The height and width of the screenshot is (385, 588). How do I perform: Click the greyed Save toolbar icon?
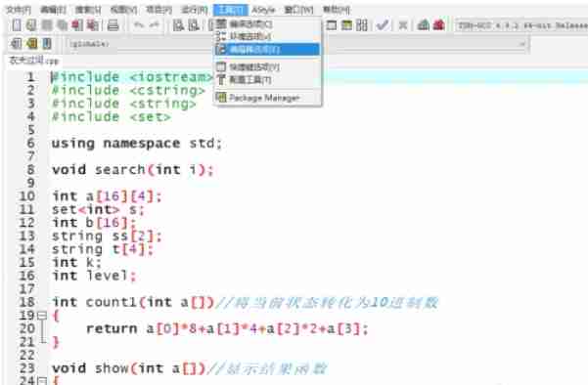tap(47, 25)
